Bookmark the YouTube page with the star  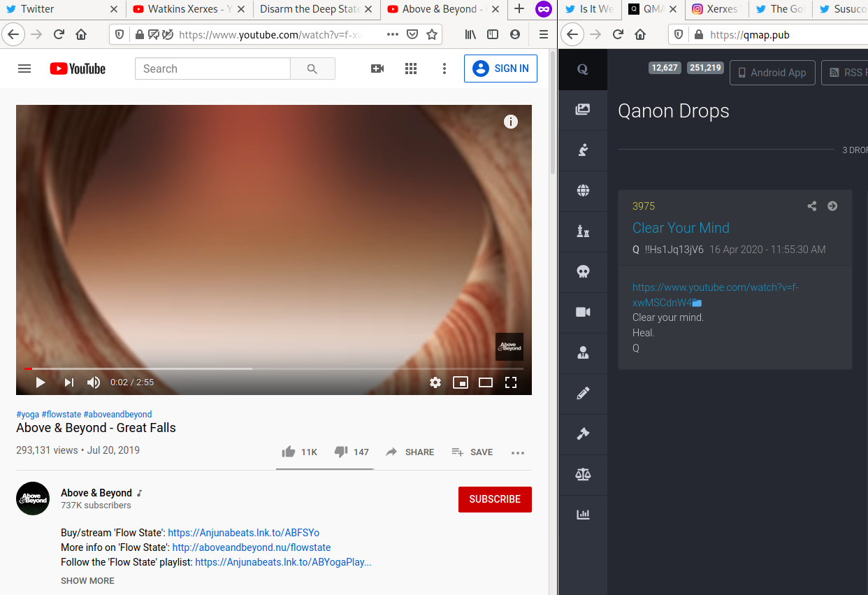point(432,34)
